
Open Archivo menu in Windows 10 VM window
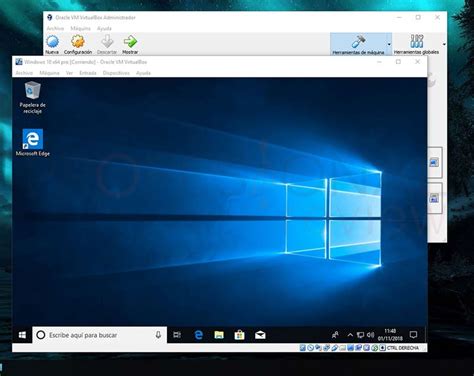tap(24, 73)
